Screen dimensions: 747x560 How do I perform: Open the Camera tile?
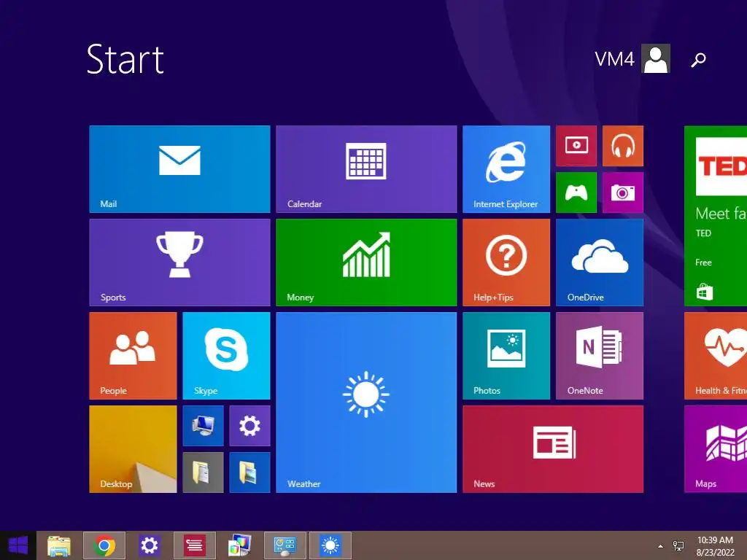point(623,192)
